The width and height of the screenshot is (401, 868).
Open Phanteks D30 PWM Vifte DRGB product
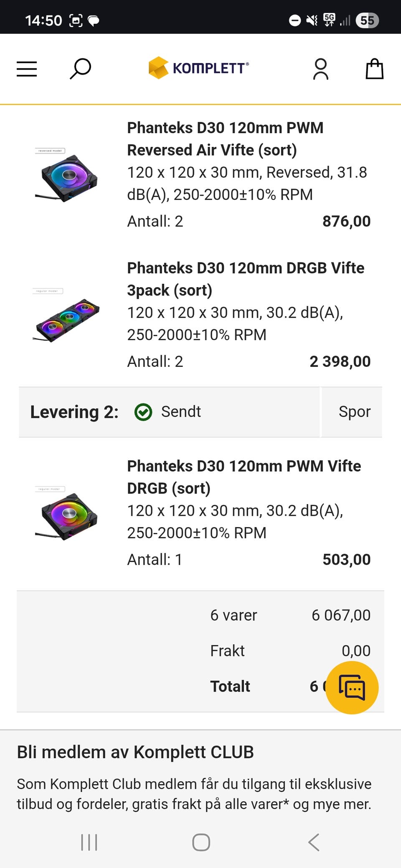[x=244, y=477]
